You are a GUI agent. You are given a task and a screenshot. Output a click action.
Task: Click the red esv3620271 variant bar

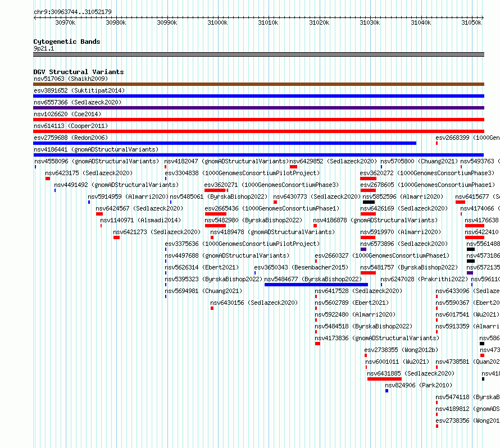pyautogui.click(x=216, y=190)
